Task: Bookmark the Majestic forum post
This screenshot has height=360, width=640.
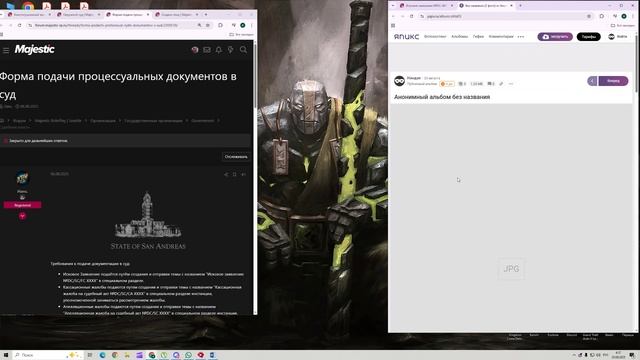Action: point(235,175)
